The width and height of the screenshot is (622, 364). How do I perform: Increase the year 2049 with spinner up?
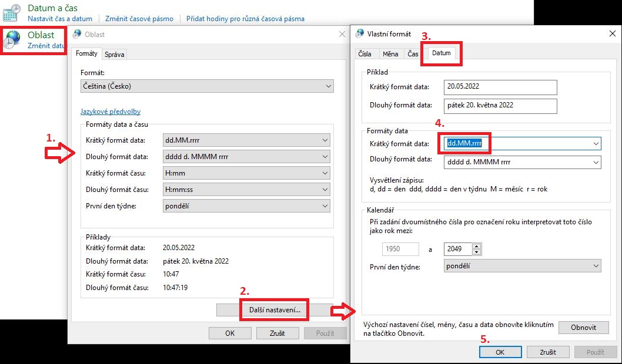pos(476,246)
